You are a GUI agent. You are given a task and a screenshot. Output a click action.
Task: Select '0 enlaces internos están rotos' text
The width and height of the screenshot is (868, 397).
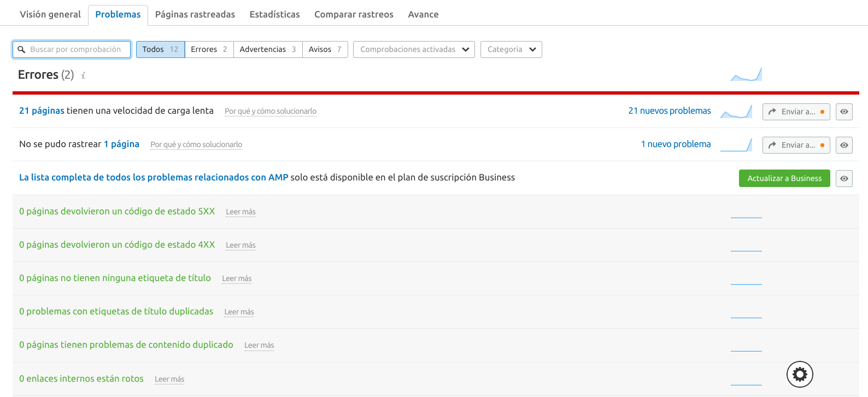point(81,378)
